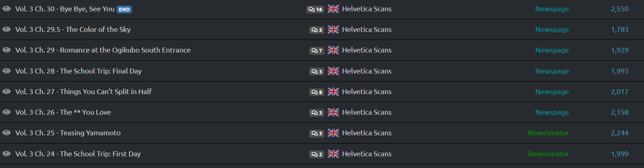Open the 7 comments on Ch. 29

(x=317, y=50)
